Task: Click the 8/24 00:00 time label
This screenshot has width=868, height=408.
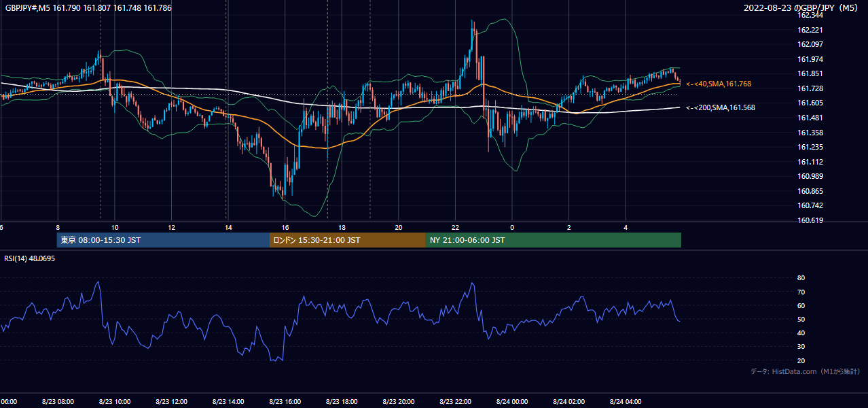Action: click(512, 402)
